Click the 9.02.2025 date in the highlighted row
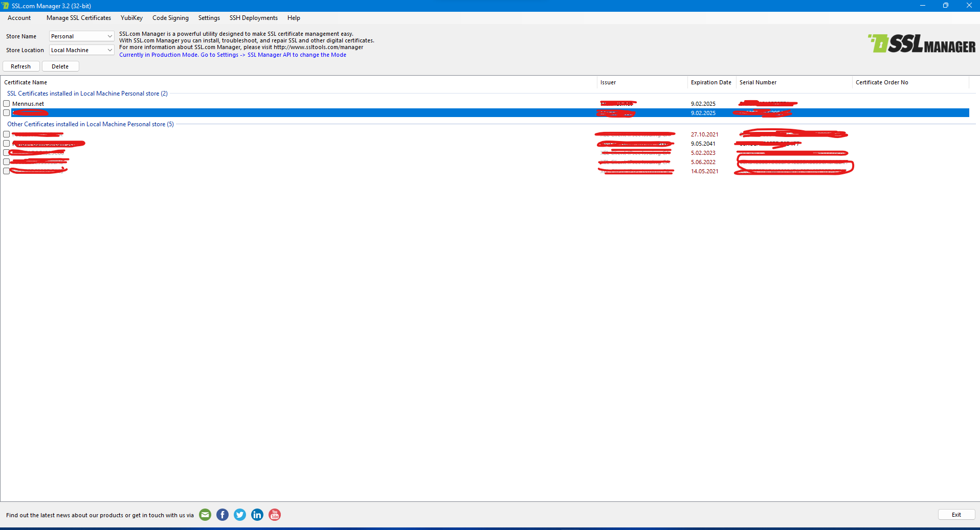The width and height of the screenshot is (980, 530). (x=703, y=113)
